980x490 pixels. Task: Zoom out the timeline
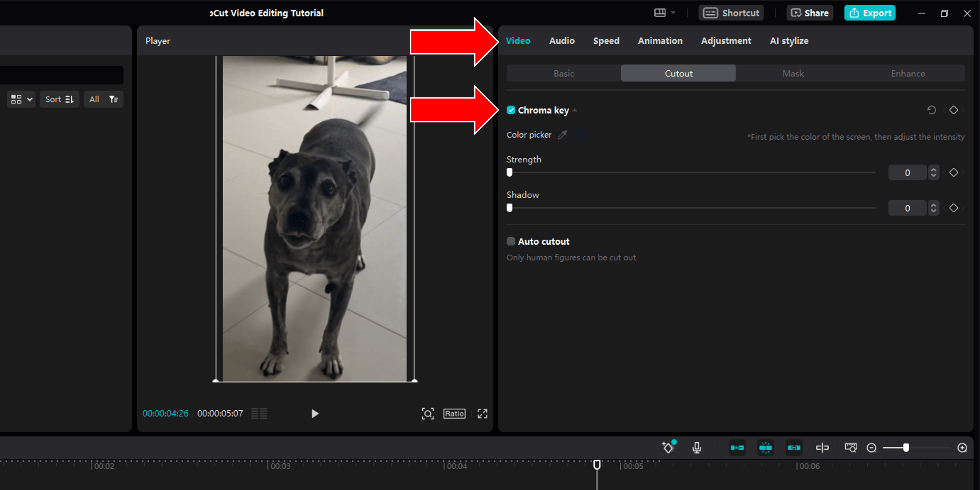[x=871, y=448]
